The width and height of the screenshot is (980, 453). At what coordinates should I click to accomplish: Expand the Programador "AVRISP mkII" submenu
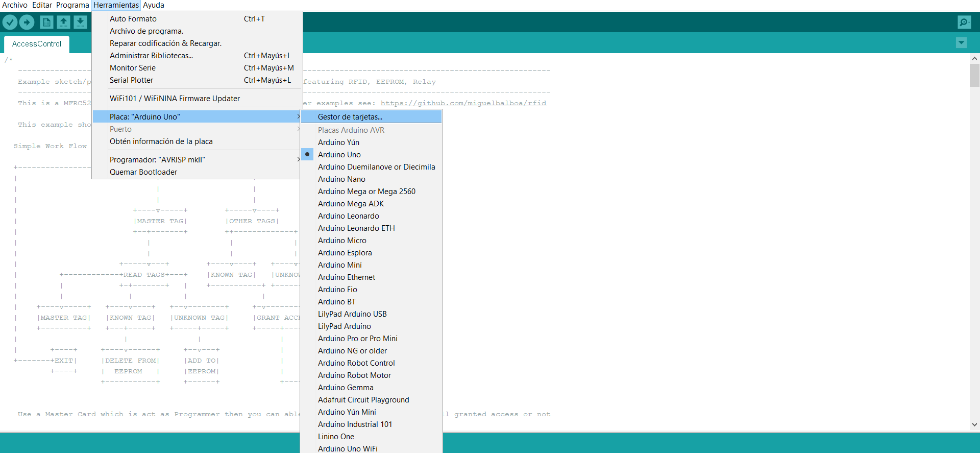(197, 160)
